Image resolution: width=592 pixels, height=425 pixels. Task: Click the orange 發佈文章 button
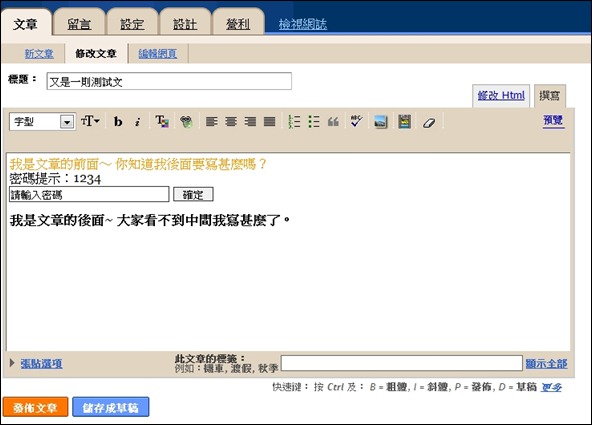[x=35, y=407]
